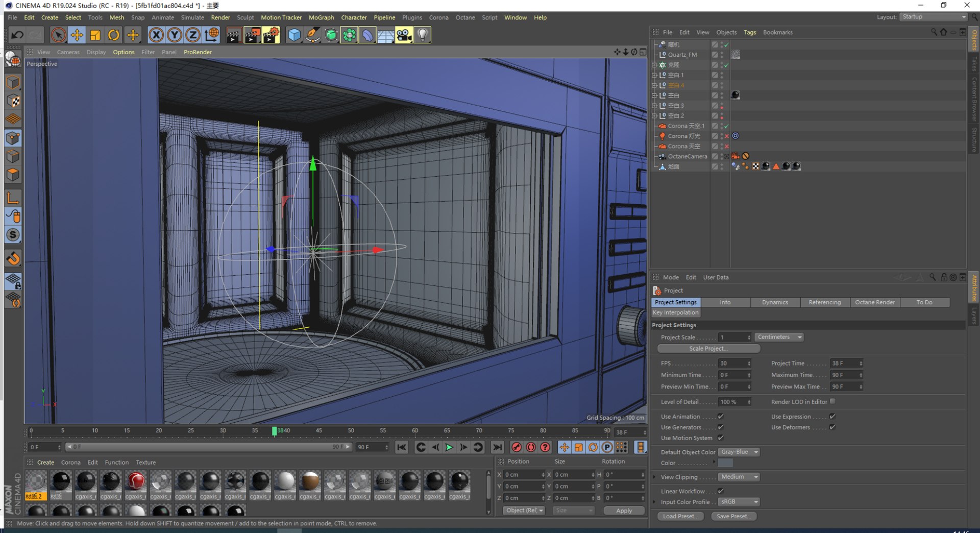Click Load Preset button

681,516
